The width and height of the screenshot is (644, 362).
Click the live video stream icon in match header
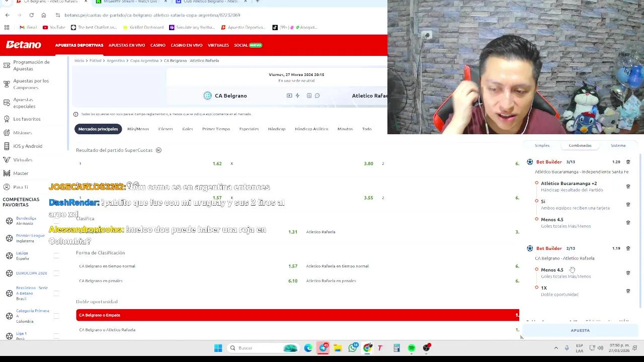[289, 96]
